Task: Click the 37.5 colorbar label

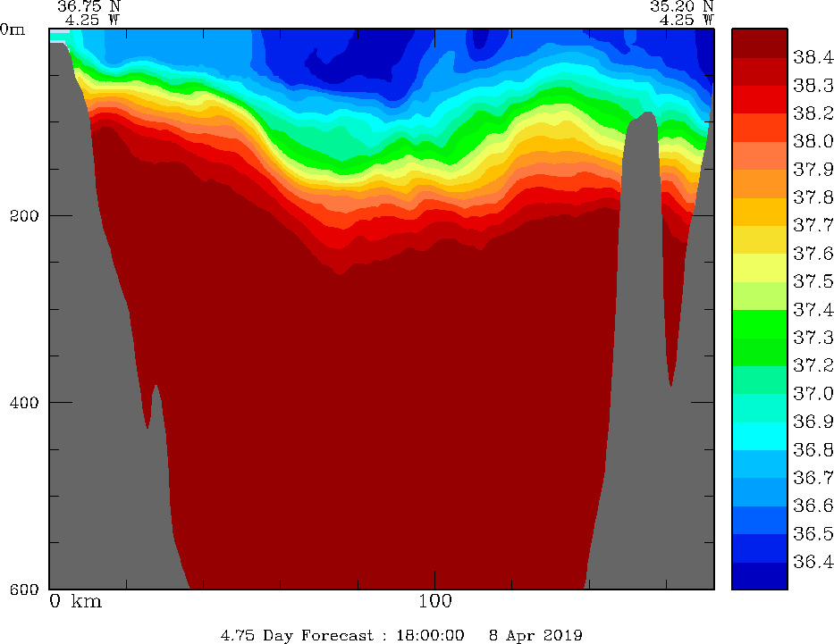Action: click(x=813, y=282)
